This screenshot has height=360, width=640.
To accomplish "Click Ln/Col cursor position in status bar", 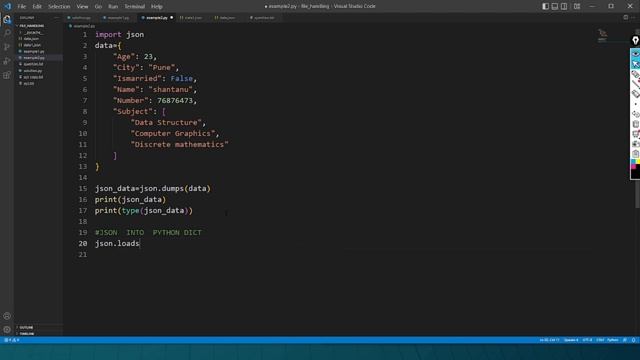I will 549,340.
